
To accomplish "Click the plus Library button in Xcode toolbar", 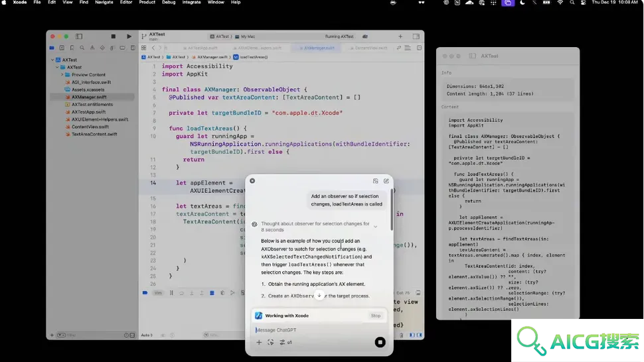I will click(x=400, y=36).
